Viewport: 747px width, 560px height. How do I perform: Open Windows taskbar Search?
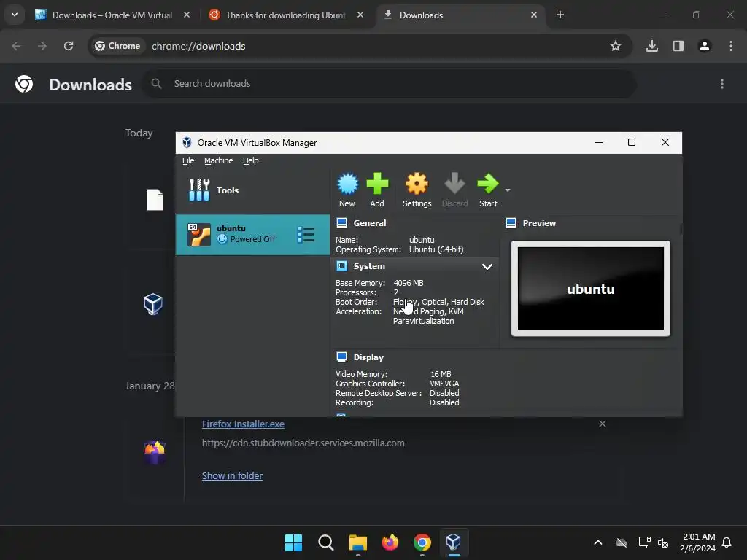(x=326, y=542)
